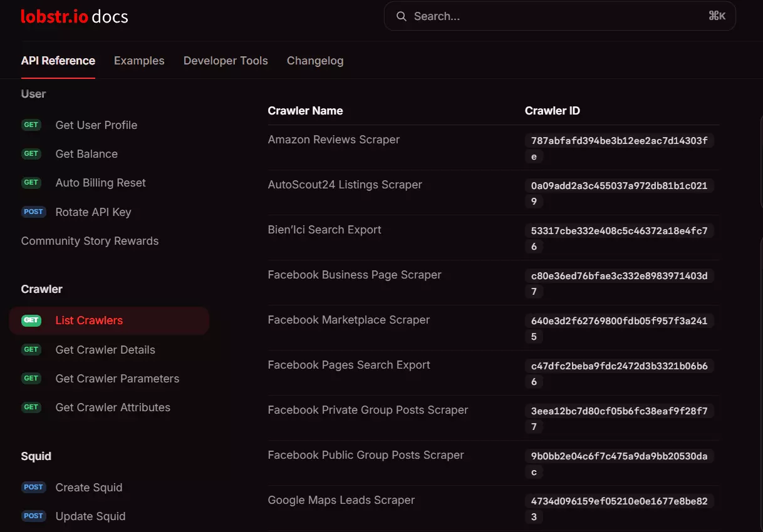Viewport: 763px width, 532px height.
Task: Select AutoScout24 Listings Scraper row name
Action: click(345, 185)
